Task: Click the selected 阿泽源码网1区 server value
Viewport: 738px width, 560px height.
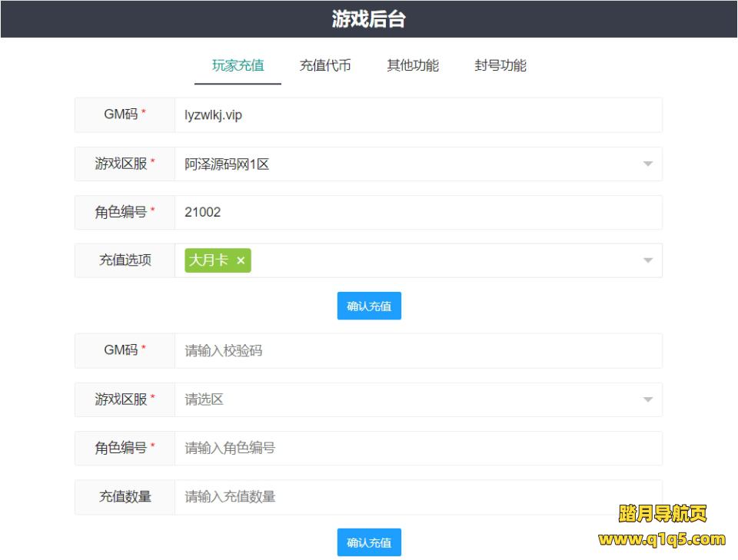Action: click(x=228, y=164)
